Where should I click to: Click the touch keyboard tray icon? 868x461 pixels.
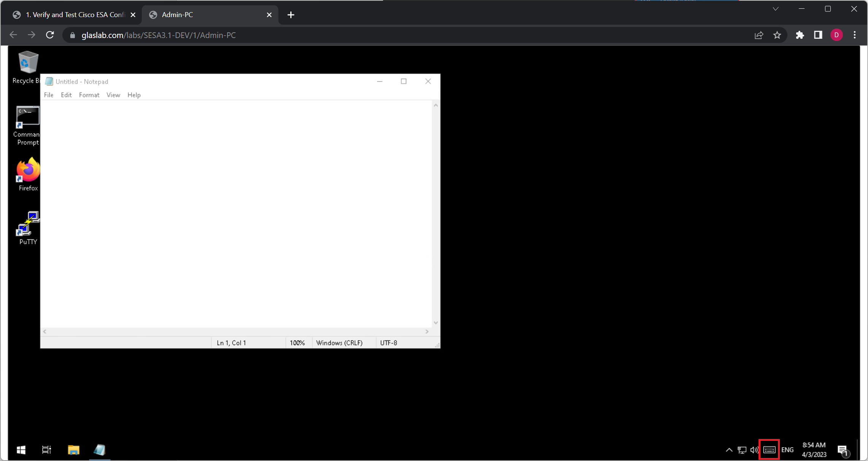pos(769,450)
